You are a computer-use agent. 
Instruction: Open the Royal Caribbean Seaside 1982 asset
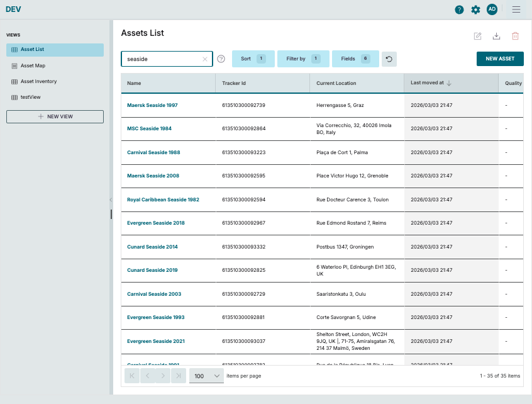pyautogui.click(x=163, y=199)
